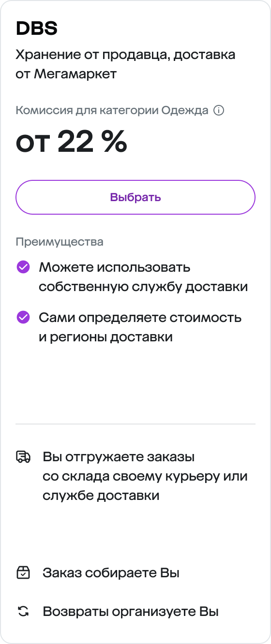The width and height of the screenshot is (271, 644).
Task: Click the returns refresh arrows icon
Action: click(23, 612)
